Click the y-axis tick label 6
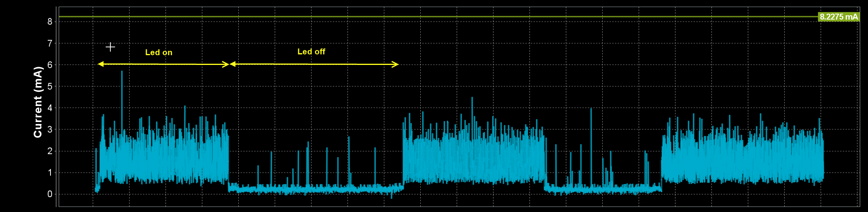Screen dimensions: 868x212 click(x=50, y=65)
